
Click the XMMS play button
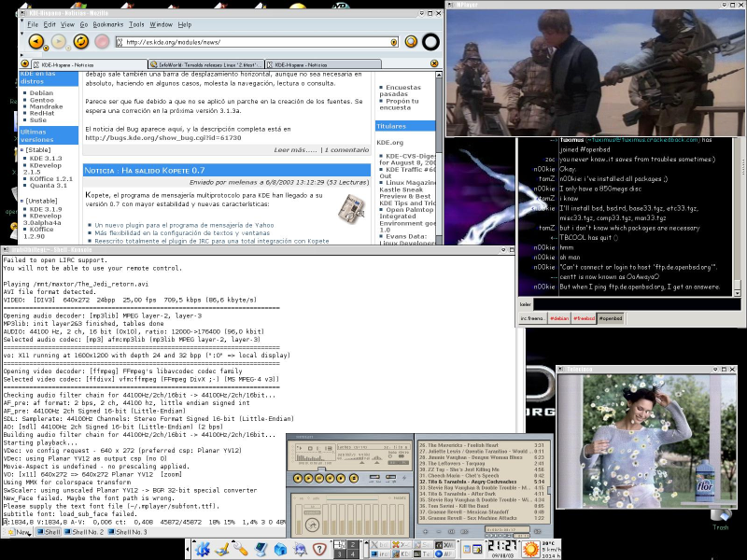pos(308,478)
